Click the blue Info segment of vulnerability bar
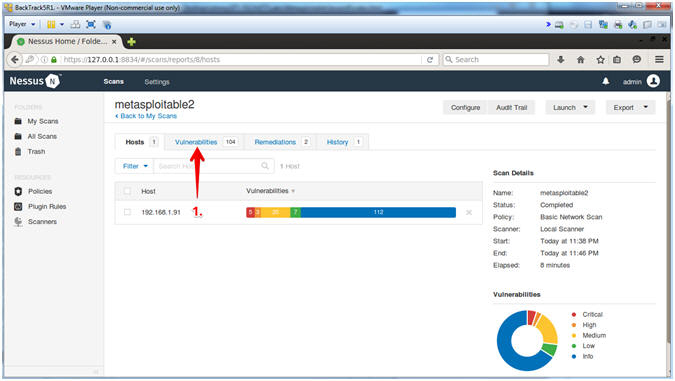The image size is (675, 381). [x=378, y=212]
